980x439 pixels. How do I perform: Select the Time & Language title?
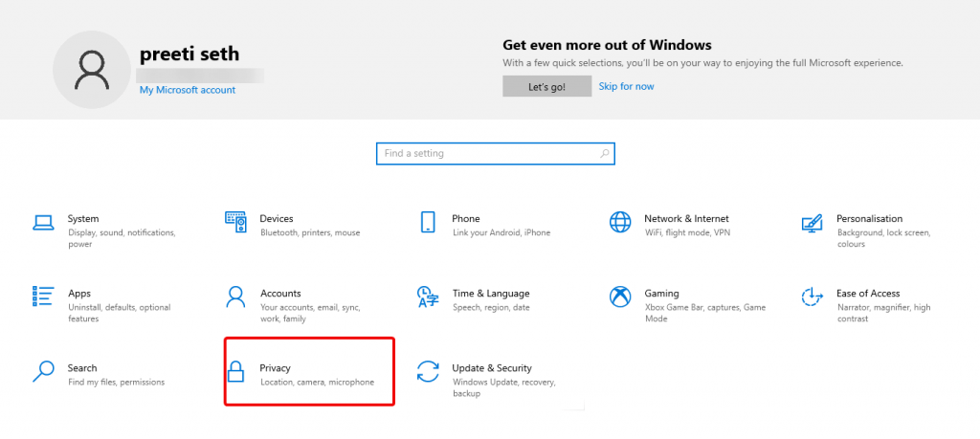coord(491,294)
